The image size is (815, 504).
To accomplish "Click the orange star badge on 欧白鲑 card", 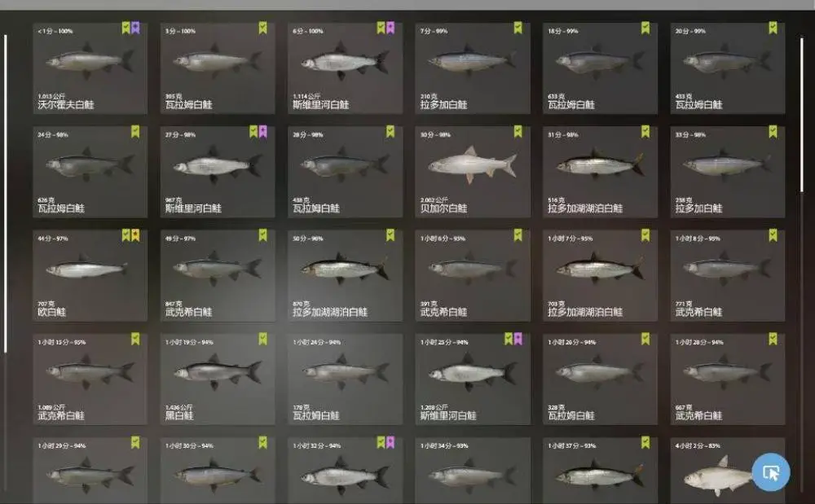I will click(x=135, y=235).
